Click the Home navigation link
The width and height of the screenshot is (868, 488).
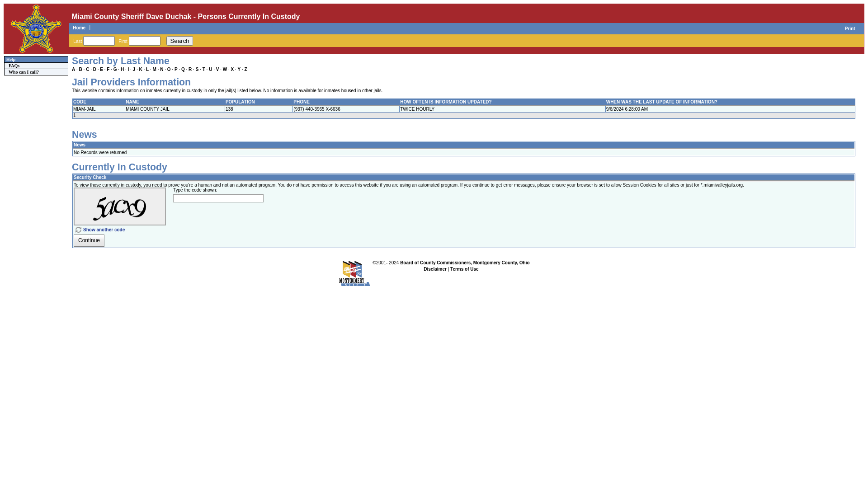(79, 28)
